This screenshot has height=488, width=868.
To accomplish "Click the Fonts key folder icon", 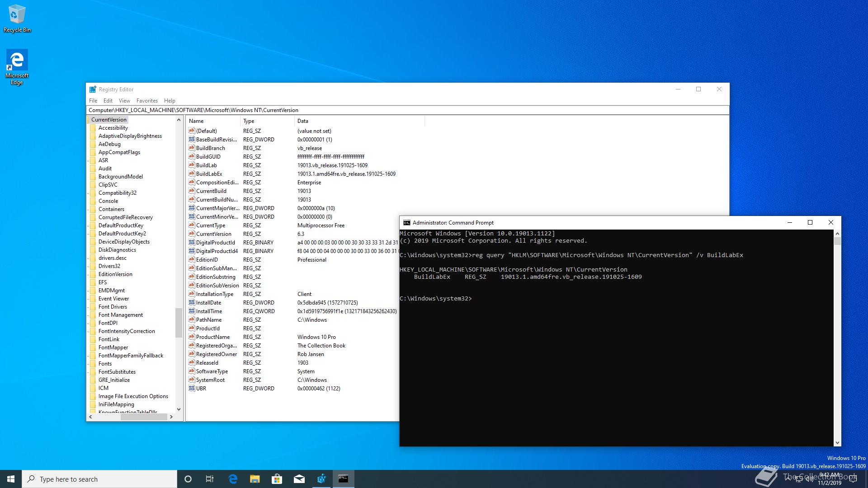I will 93,364.
